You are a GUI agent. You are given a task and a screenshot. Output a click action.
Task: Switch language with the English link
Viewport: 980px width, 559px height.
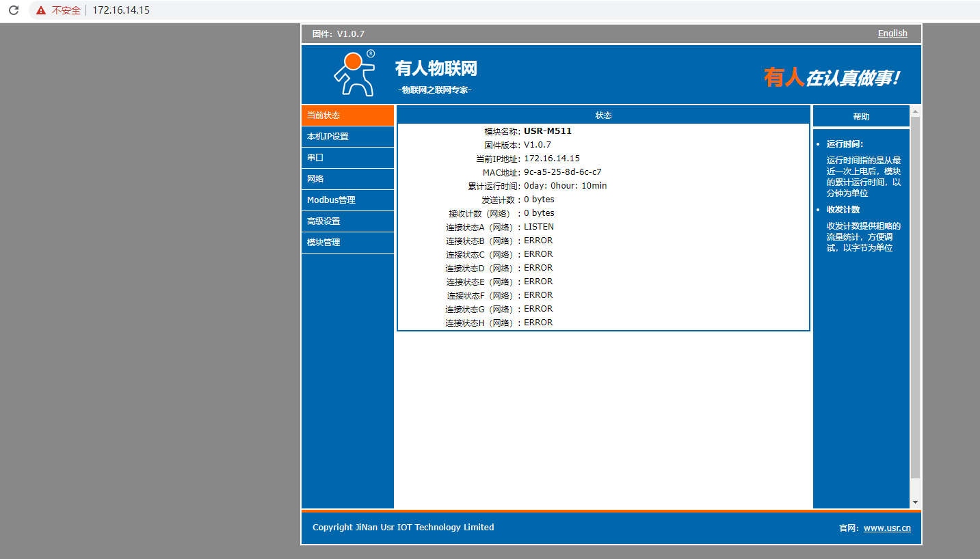892,33
